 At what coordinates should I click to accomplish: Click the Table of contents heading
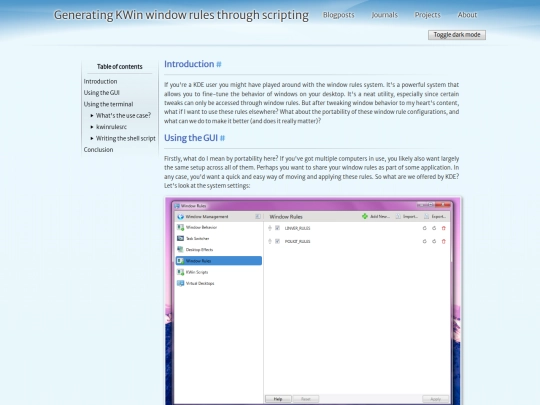(120, 67)
